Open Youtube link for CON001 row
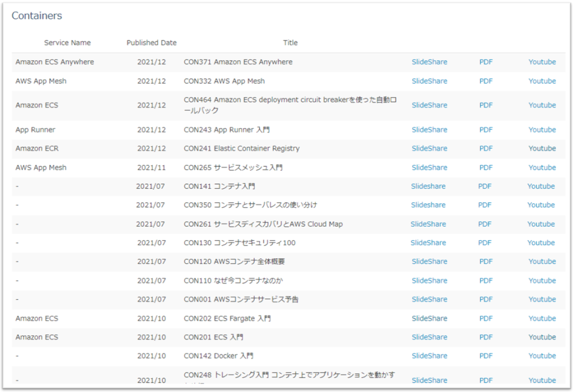The width and height of the screenshot is (574, 392). tap(542, 299)
